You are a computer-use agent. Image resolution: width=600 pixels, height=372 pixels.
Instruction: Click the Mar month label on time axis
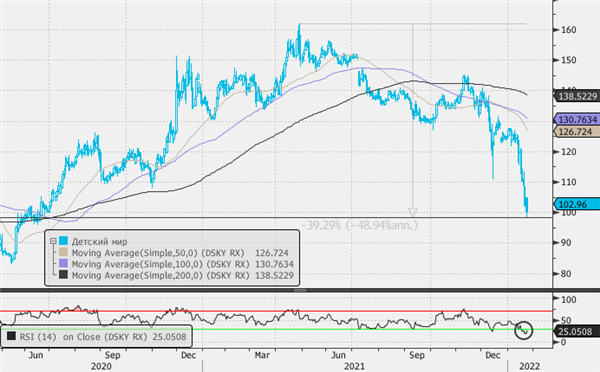(262, 355)
